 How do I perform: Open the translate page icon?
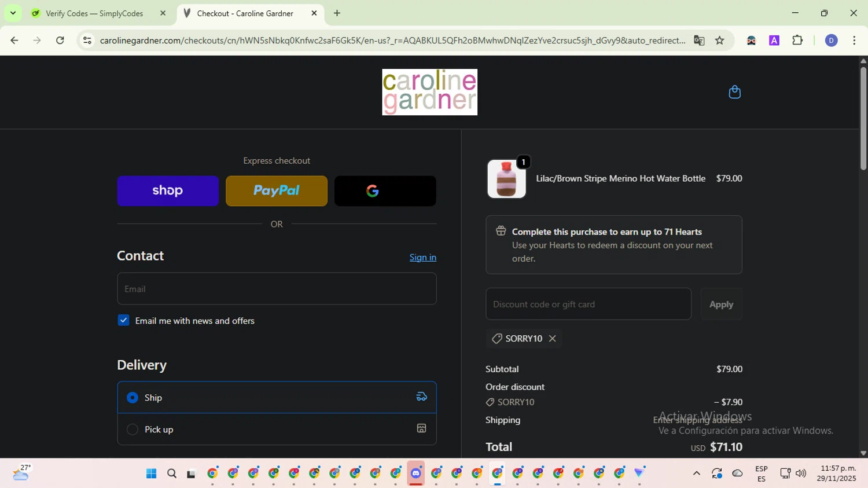coord(699,41)
